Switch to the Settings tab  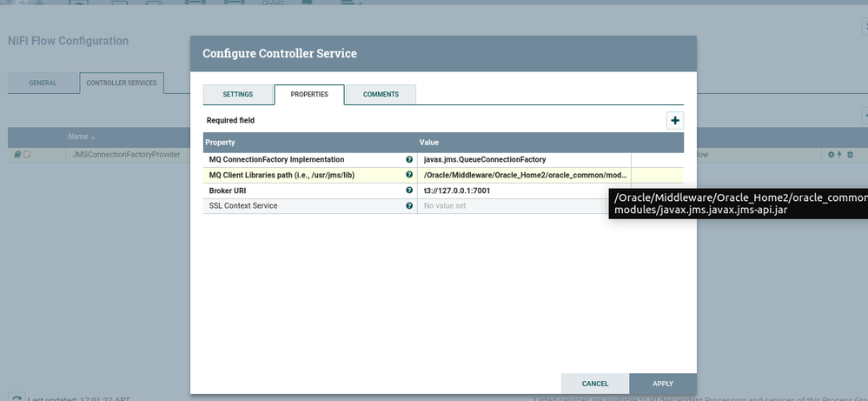237,94
